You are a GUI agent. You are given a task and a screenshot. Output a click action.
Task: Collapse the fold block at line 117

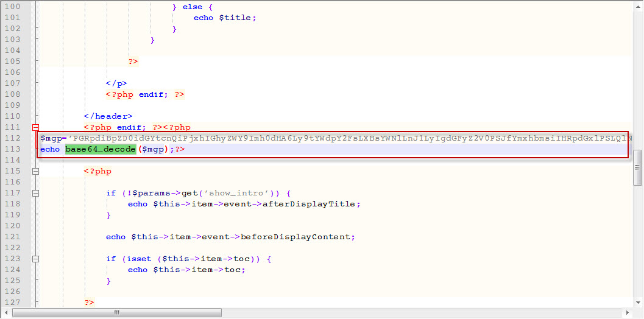point(36,193)
